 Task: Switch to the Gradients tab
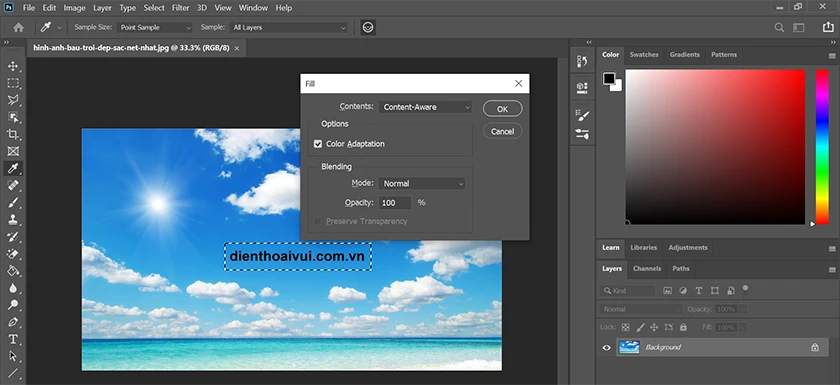685,55
